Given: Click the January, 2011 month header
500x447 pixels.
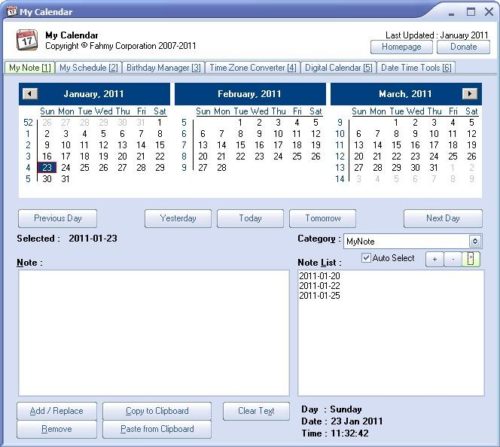Looking at the screenshot, I should tap(94, 94).
